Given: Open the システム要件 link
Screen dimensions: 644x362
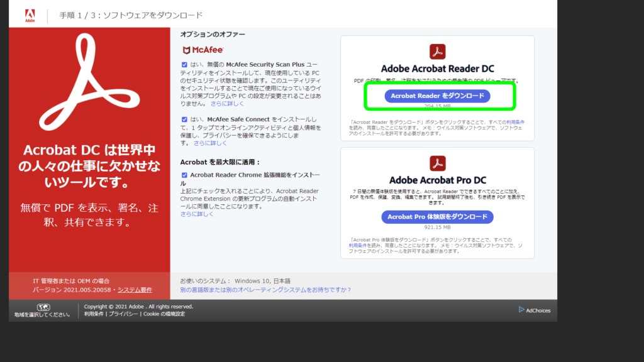Looking at the screenshot, I should [135, 290].
